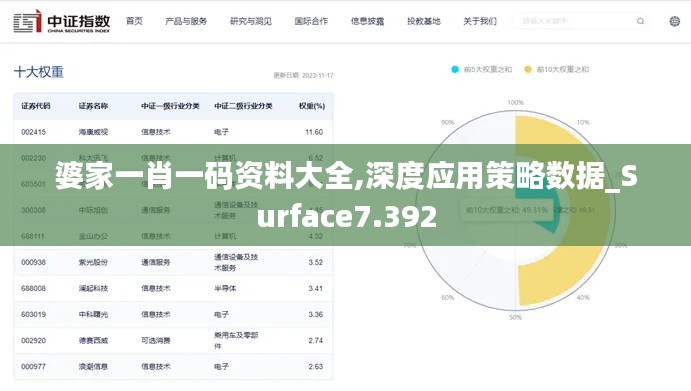Click the 688008 澜起科技 row
This screenshot has width=691, height=391.
(173, 288)
